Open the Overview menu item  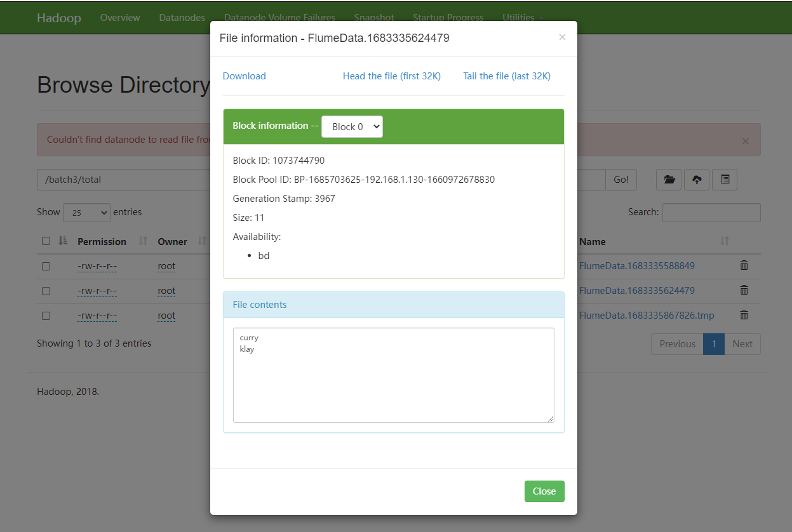point(120,17)
